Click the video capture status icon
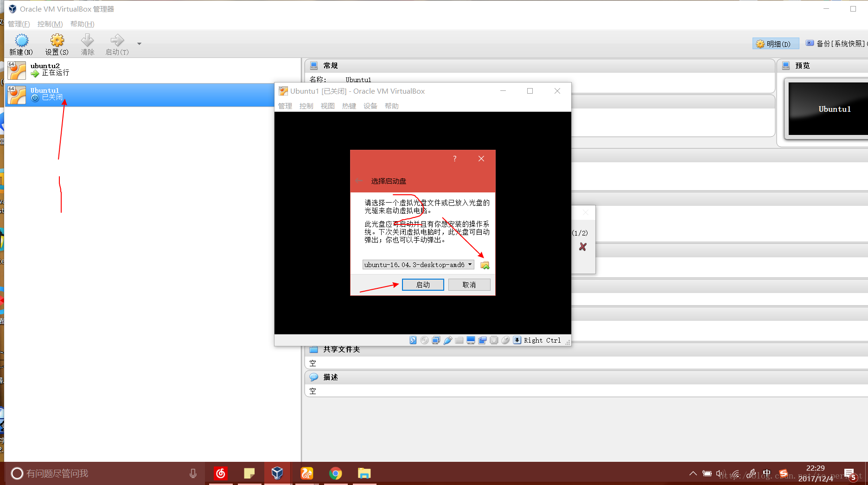This screenshot has width=868, height=485. tap(482, 340)
